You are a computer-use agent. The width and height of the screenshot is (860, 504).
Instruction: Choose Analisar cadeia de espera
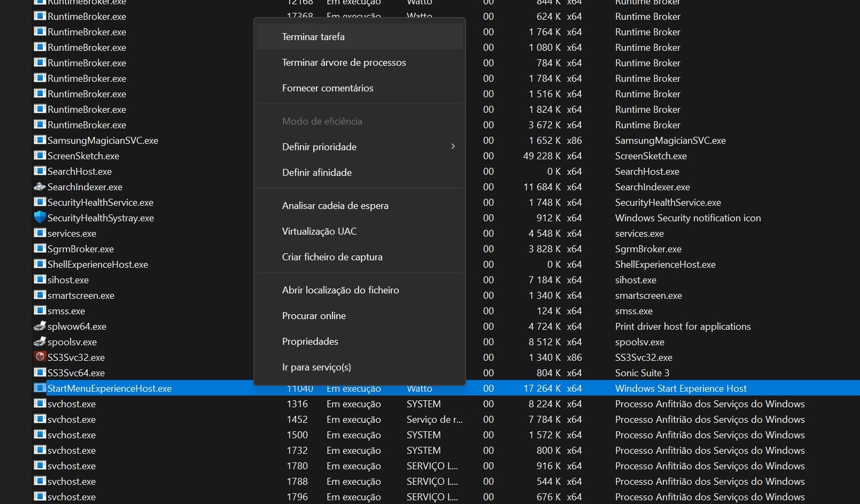point(335,206)
